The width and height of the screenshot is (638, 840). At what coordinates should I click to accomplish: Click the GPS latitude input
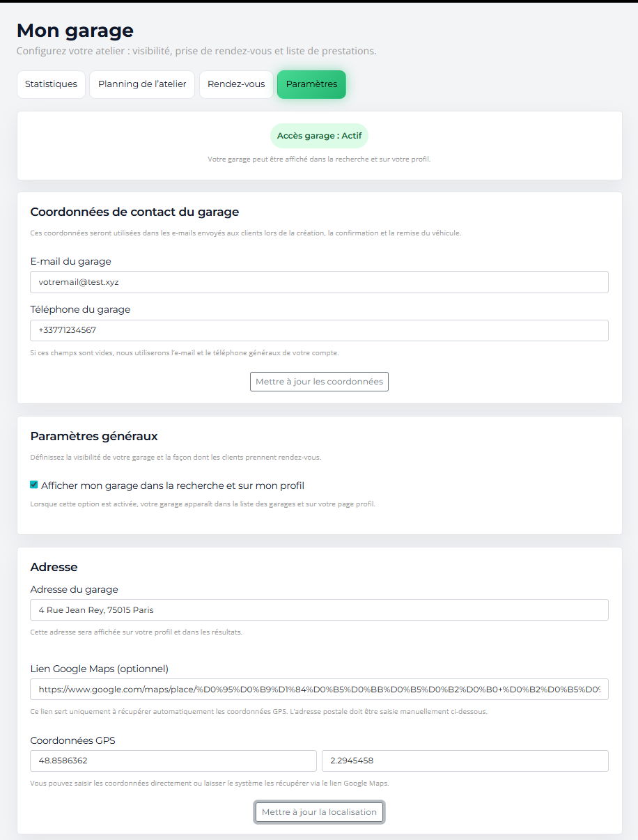[x=173, y=761]
